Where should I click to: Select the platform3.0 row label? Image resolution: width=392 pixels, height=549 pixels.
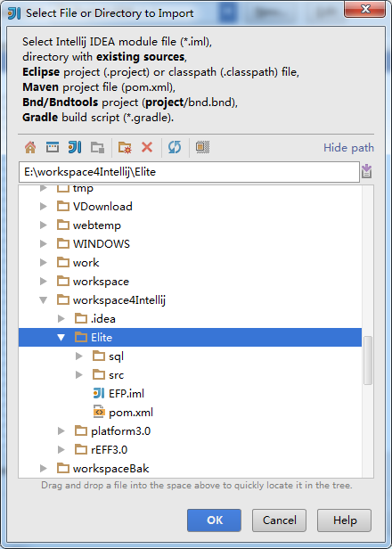121,431
